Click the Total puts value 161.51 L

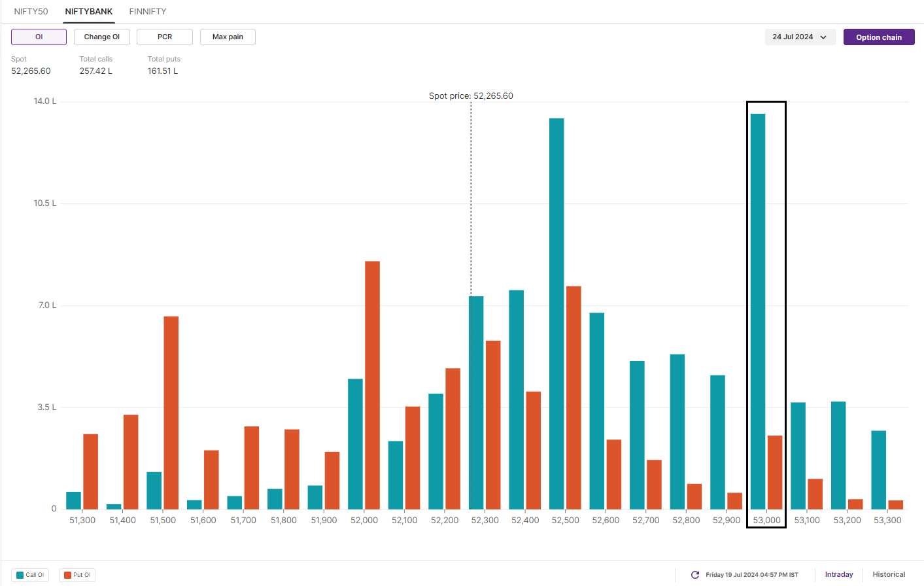point(163,71)
